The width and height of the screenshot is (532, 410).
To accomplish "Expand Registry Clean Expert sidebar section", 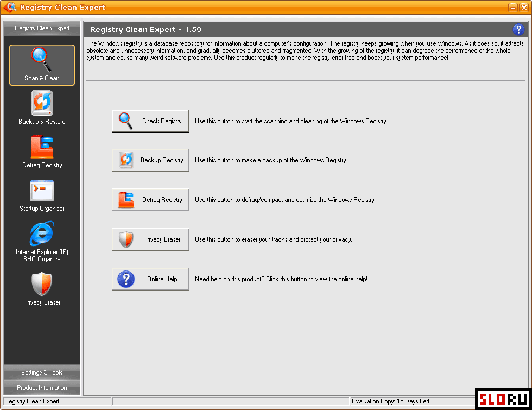I will click(x=42, y=28).
